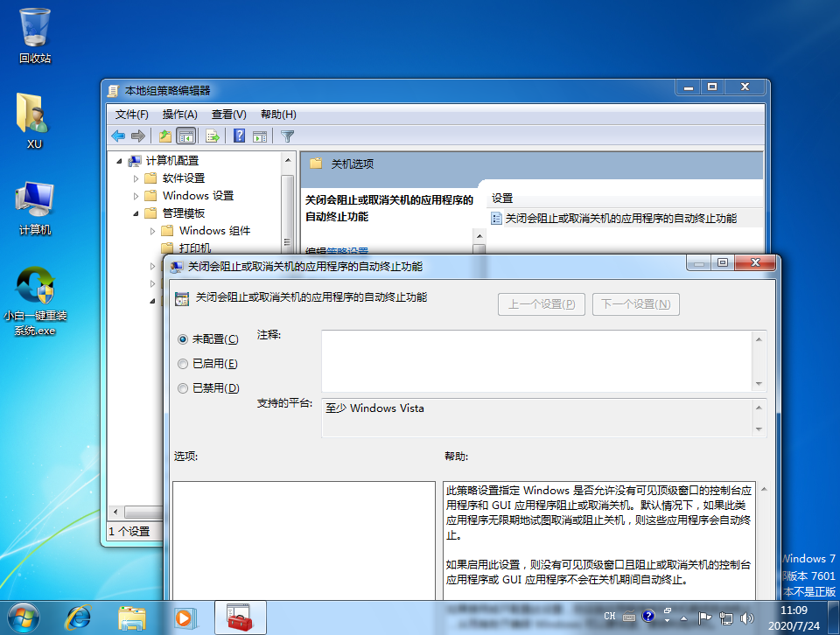
Task: Select the 计算机配置 computer icon in the tree
Action: [135, 161]
